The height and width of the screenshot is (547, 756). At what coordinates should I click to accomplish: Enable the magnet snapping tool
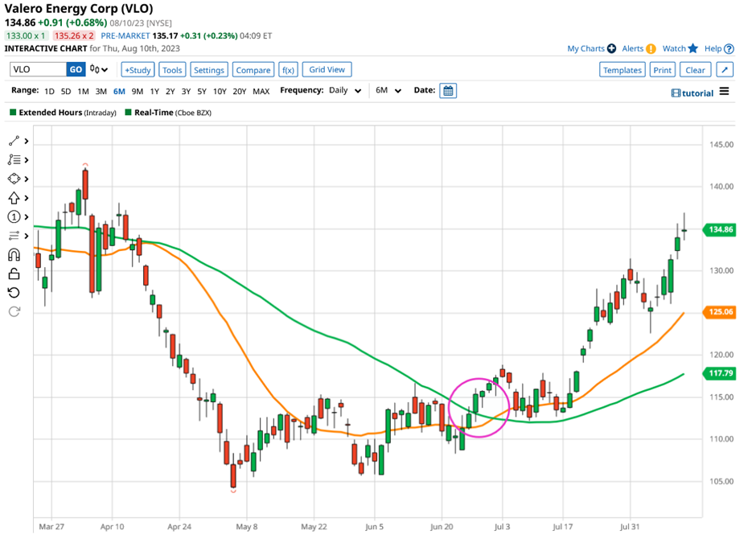[x=13, y=256]
